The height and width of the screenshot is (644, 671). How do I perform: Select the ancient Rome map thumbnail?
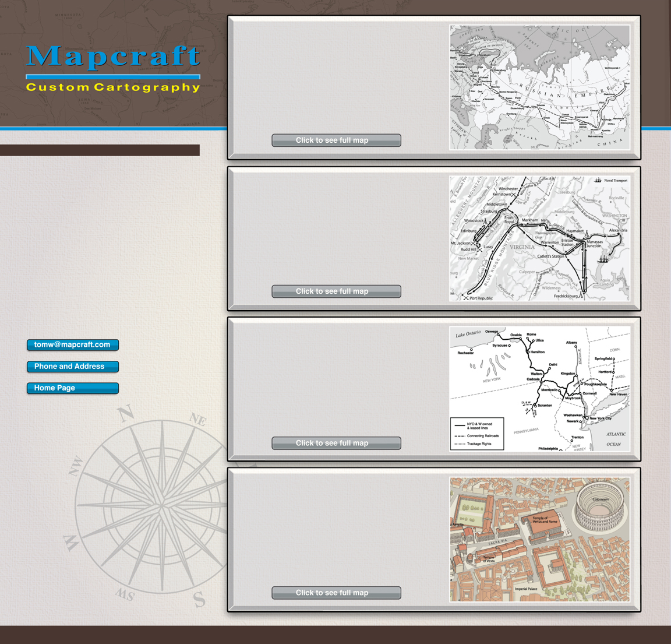(x=539, y=540)
